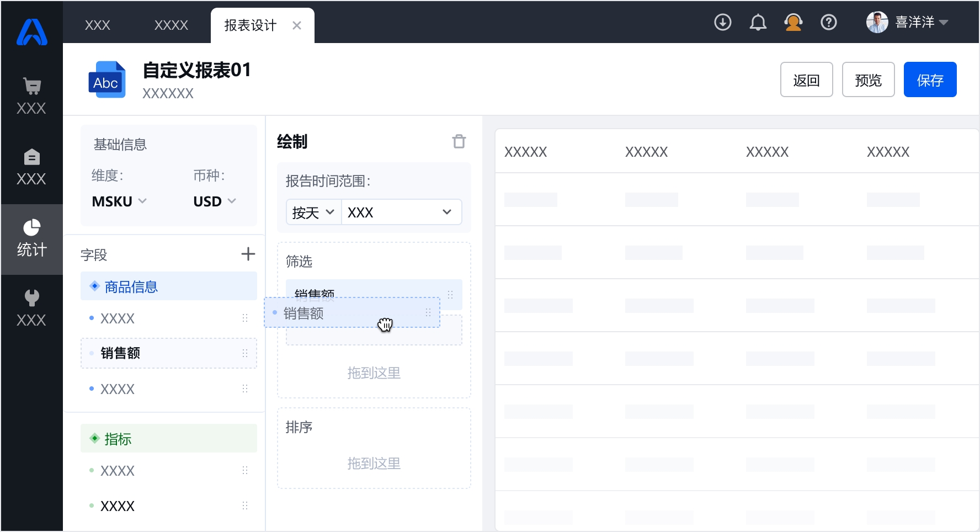Select first XXXX under 指标
Screen dimensions: 980x532
[169, 470]
